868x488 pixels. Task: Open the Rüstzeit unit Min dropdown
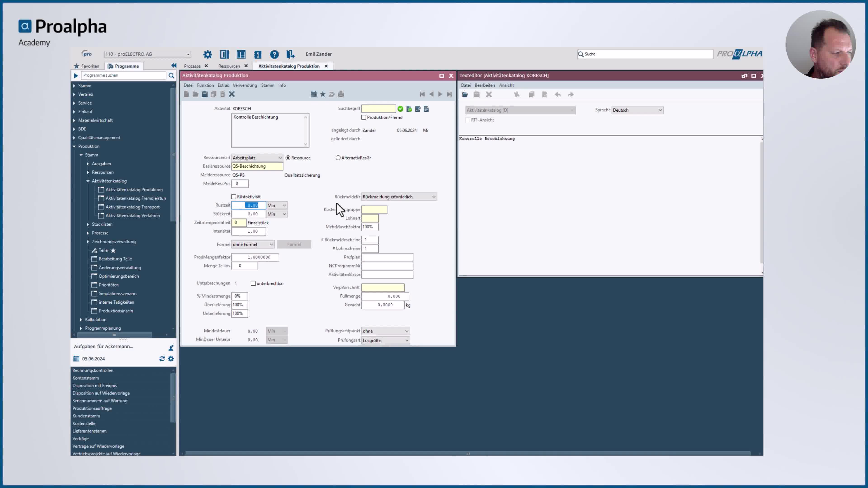277,205
